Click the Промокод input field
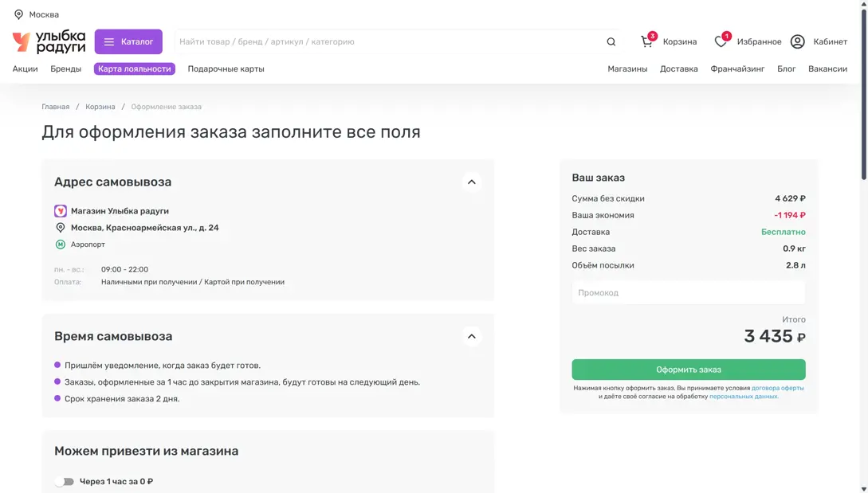Viewport: 868px width, 493px height. click(688, 292)
